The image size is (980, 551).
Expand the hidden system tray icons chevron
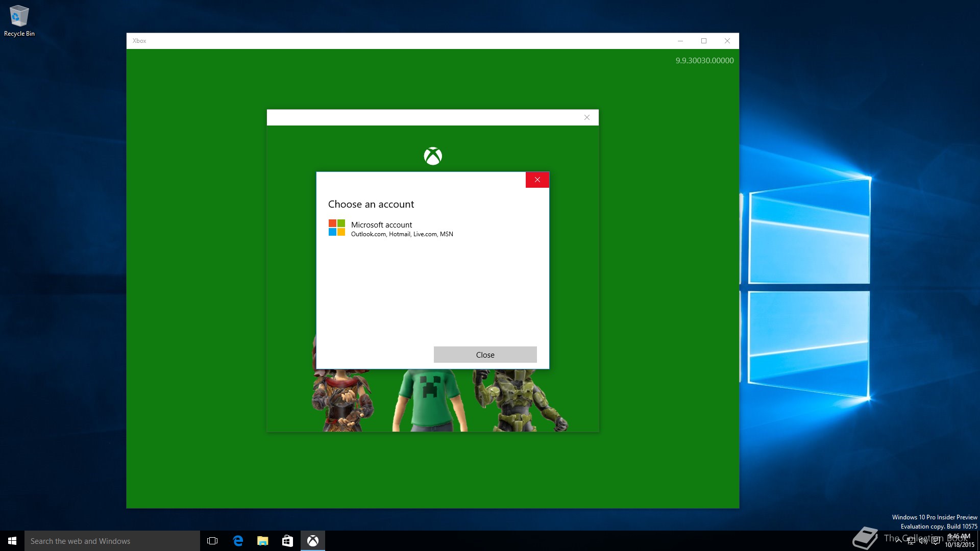coord(898,541)
